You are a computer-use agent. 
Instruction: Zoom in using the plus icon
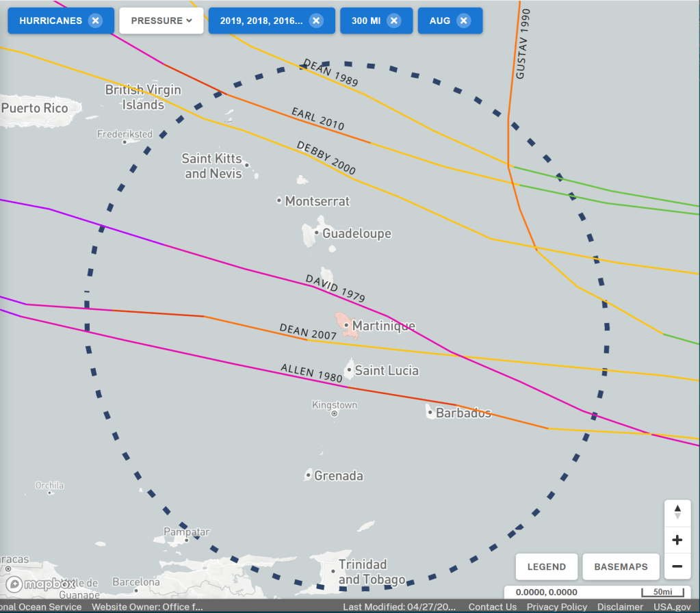677,540
